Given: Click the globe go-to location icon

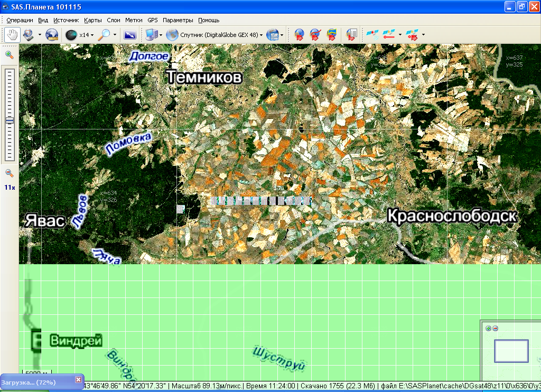Looking at the screenshot, I should click(x=52, y=35).
